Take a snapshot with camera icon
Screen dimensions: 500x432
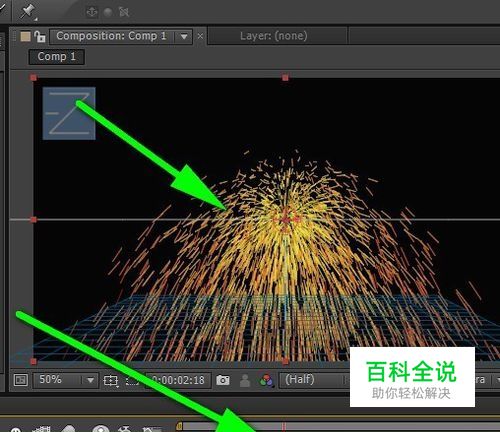223,380
